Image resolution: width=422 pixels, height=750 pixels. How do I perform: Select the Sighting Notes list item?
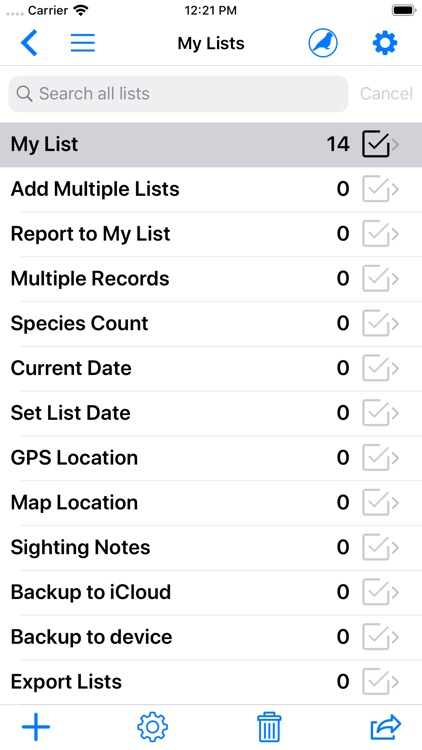pos(211,548)
